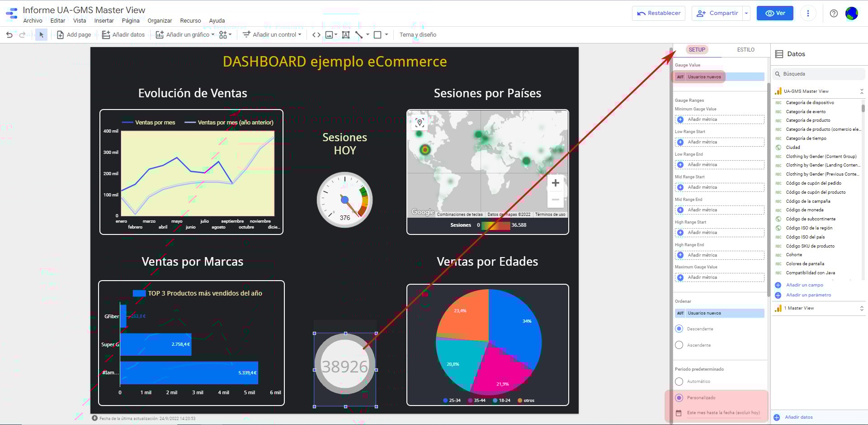The width and height of the screenshot is (868, 425).
Task: Click the Compartir button
Action: click(x=717, y=13)
